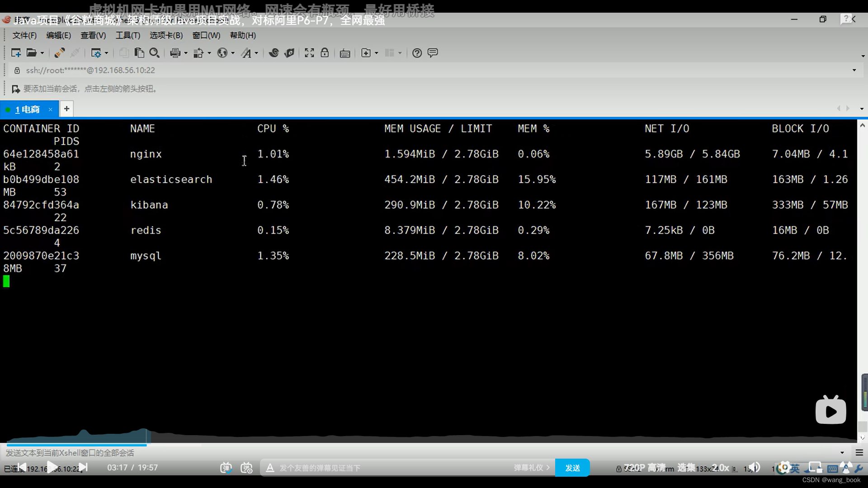Click the Encoding globe icon
The height and width of the screenshot is (488, 868).
pyautogui.click(x=222, y=53)
